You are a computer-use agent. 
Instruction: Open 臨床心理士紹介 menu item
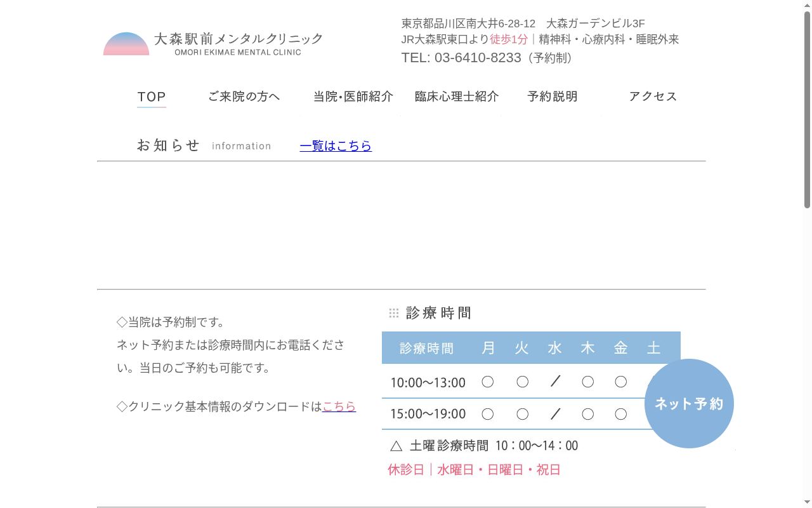point(457,97)
